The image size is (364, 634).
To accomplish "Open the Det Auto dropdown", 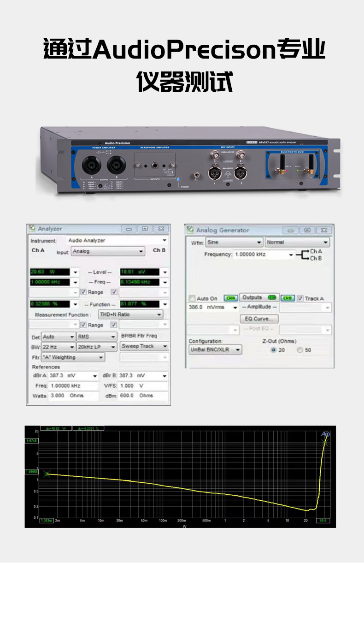I will 59,337.
